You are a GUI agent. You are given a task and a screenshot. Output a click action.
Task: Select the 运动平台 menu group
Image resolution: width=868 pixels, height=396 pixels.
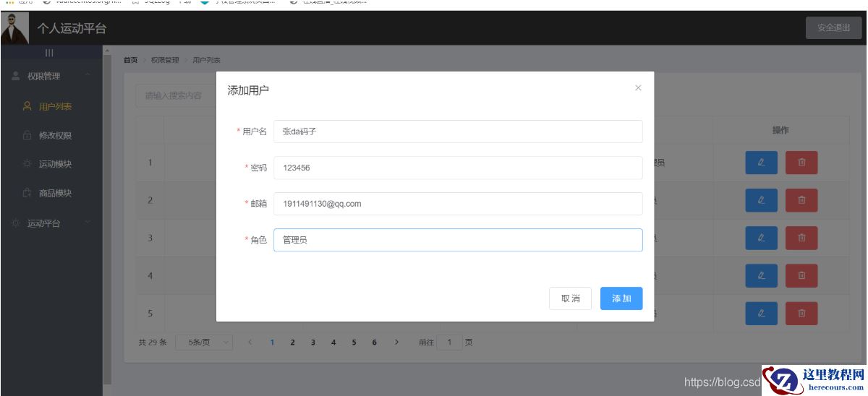[x=51, y=223]
